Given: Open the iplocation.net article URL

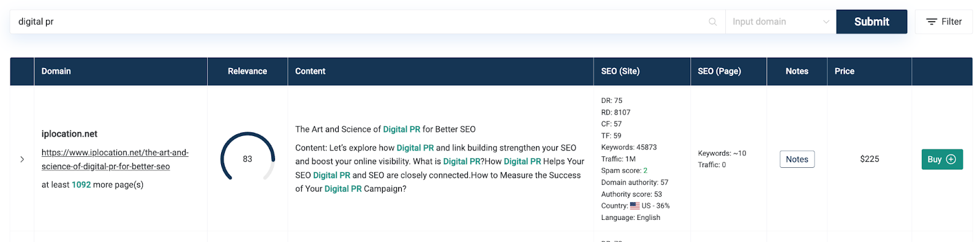Looking at the screenshot, I should [115, 159].
